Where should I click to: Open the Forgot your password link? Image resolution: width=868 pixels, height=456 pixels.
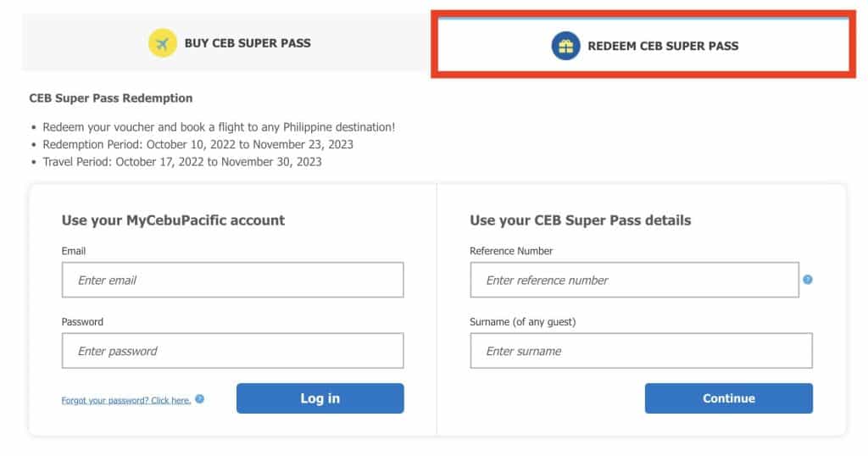126,400
